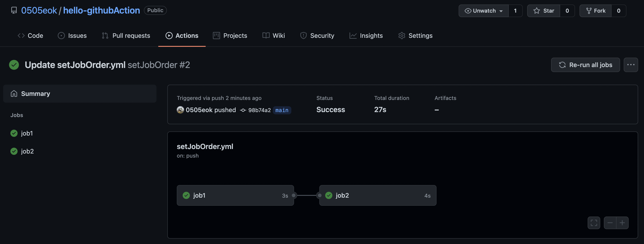This screenshot has height=244, width=644.
Task: Click the 0505eok avatar image
Action: tap(180, 110)
